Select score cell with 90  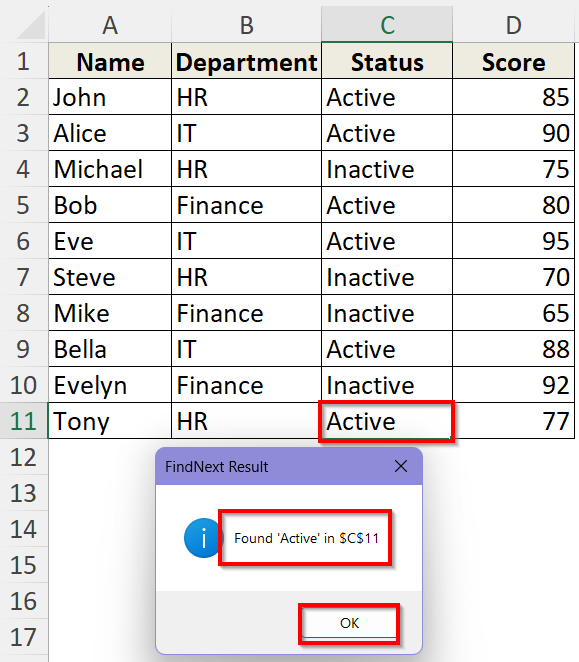point(514,133)
